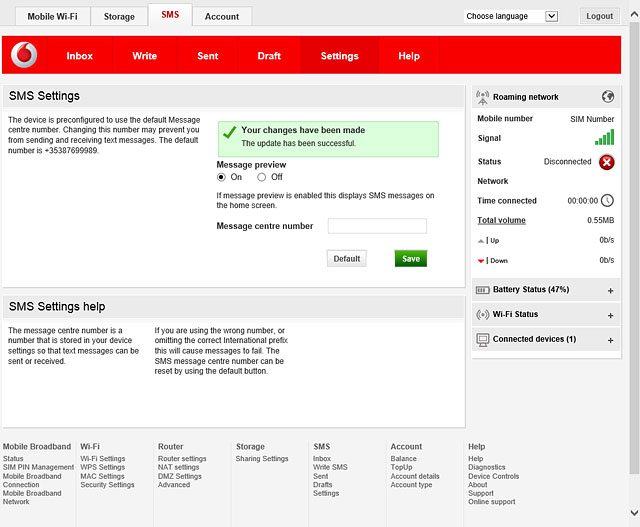This screenshot has height=527, width=640.
Task: Open DMZ Settings footer link
Action: [180, 476]
